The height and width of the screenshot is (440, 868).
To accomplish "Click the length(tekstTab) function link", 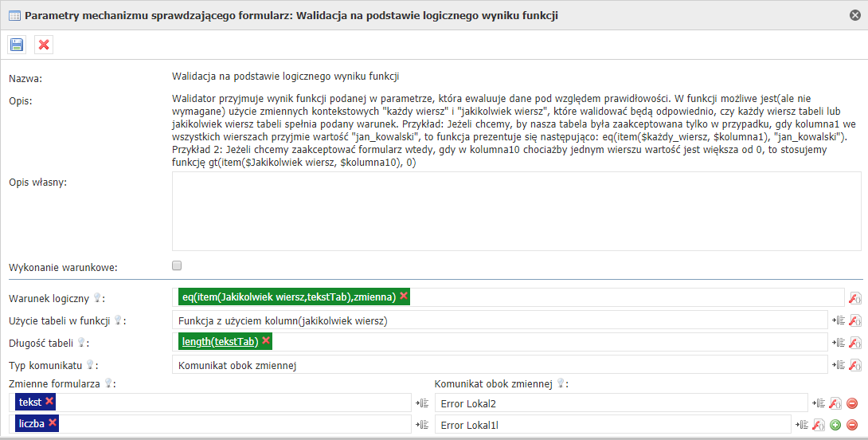I will coord(219,341).
